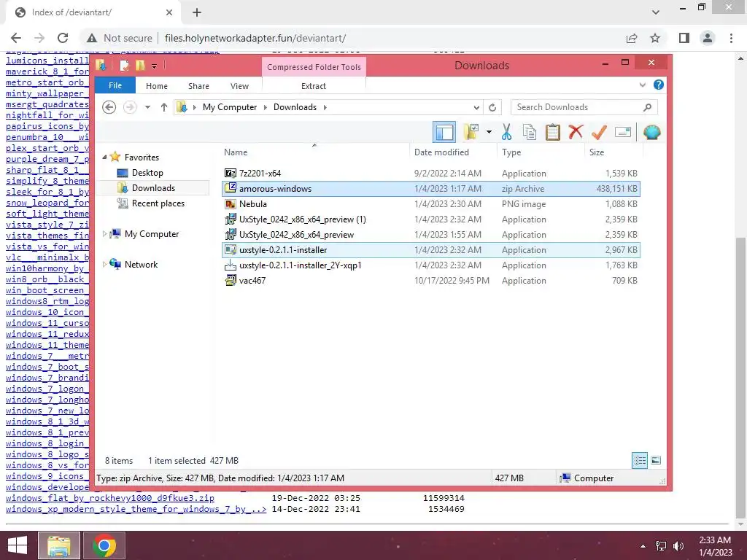Screen dimensions: 747x560
Task: Select Downloads in navigation pane
Action: point(153,187)
